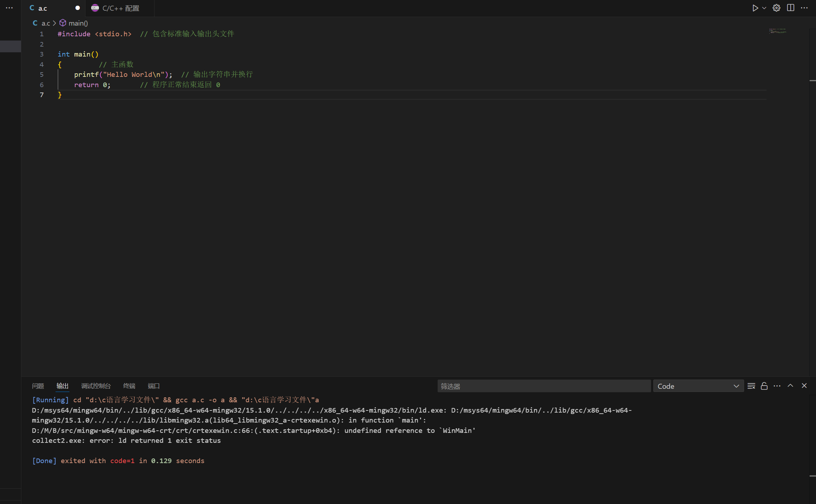Viewport: 816px width, 504px height.
Task: Click the sidebar ellipsis menu icon
Action: tap(9, 8)
